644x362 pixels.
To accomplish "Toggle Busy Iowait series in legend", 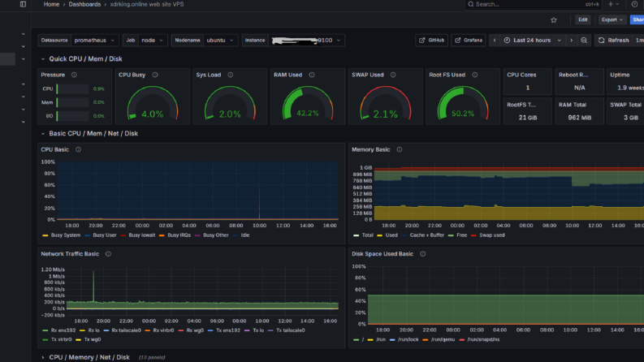I will tap(141, 235).
